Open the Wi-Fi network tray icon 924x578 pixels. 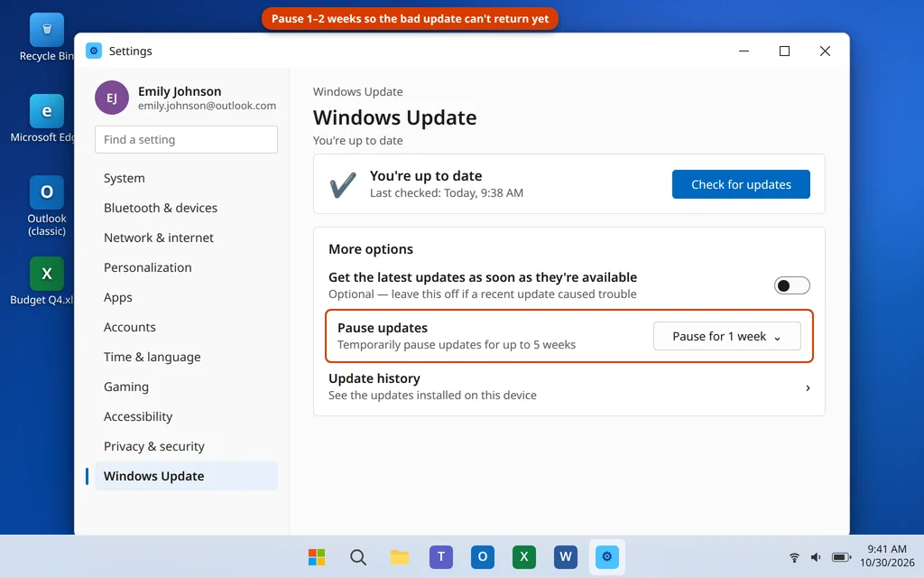[x=794, y=556]
